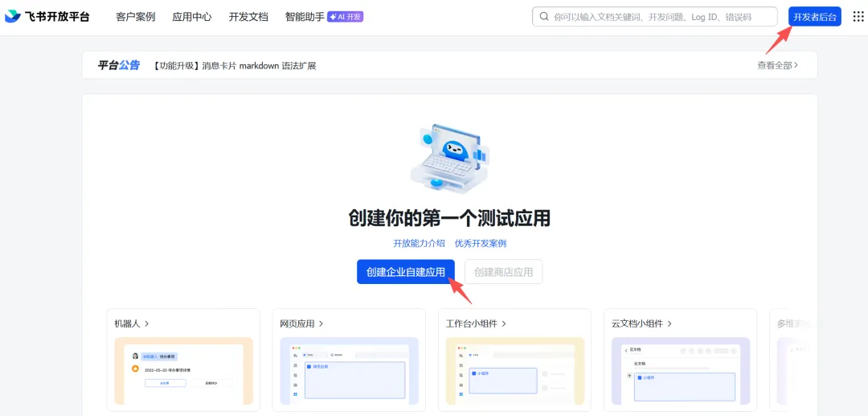Click the robot laptop illustration
The height and width of the screenshot is (416, 868).
[x=449, y=158]
